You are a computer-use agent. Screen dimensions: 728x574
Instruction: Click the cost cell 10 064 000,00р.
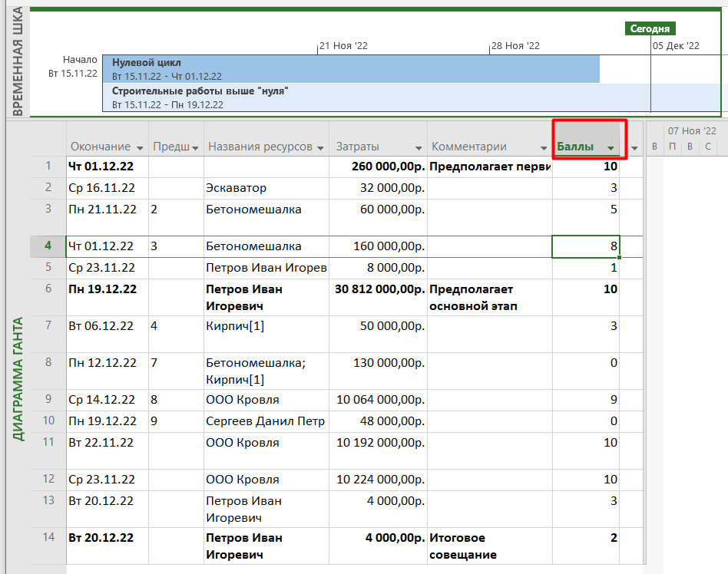point(378,400)
